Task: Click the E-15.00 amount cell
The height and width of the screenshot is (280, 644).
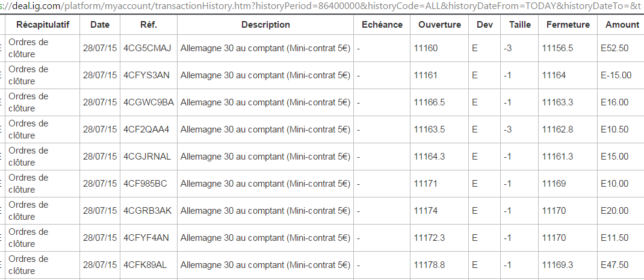Action: click(616, 75)
